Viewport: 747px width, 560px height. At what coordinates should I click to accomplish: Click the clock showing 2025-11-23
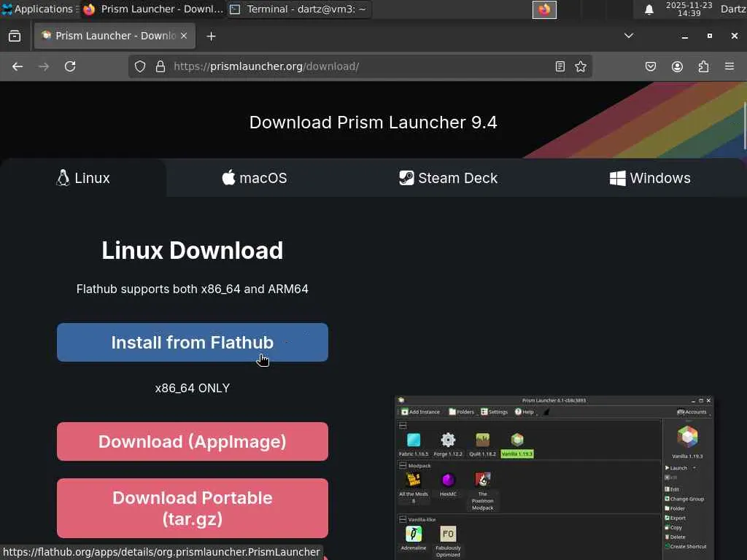click(x=689, y=9)
